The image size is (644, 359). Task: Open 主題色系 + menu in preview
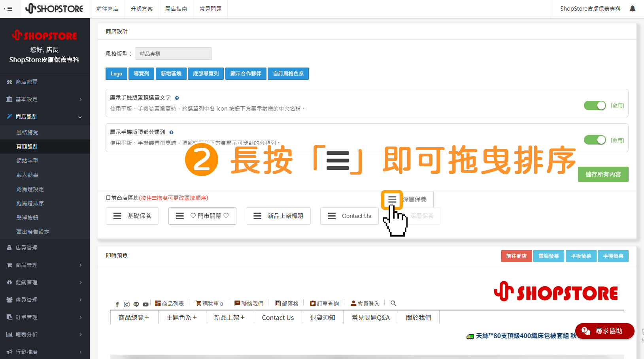[x=182, y=318]
